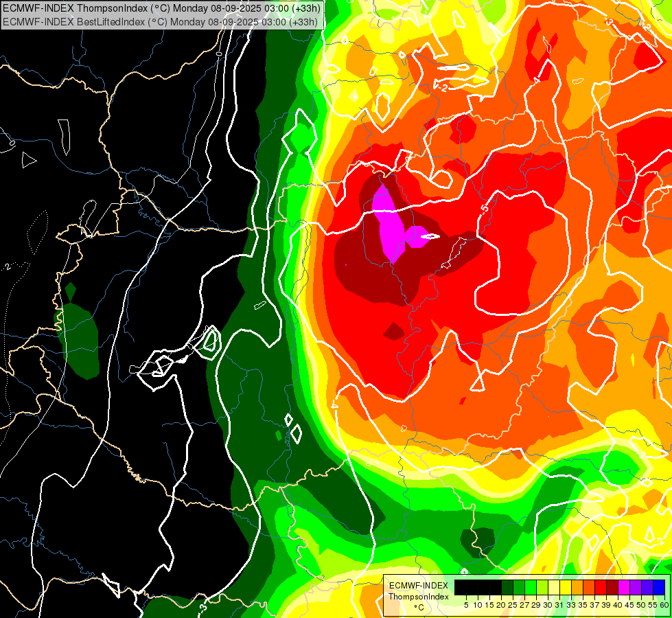Click the legend value 27
Screen dimensions: 672x618
(x=524, y=605)
